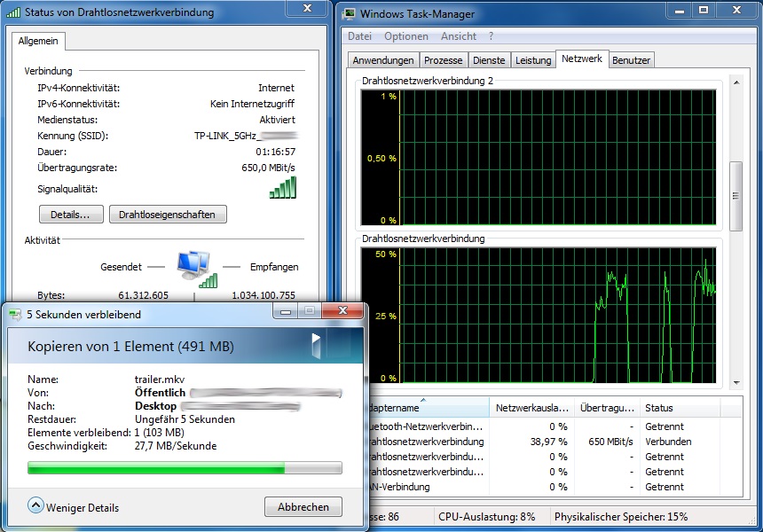Maximize the Task-Manager window

(704, 11)
